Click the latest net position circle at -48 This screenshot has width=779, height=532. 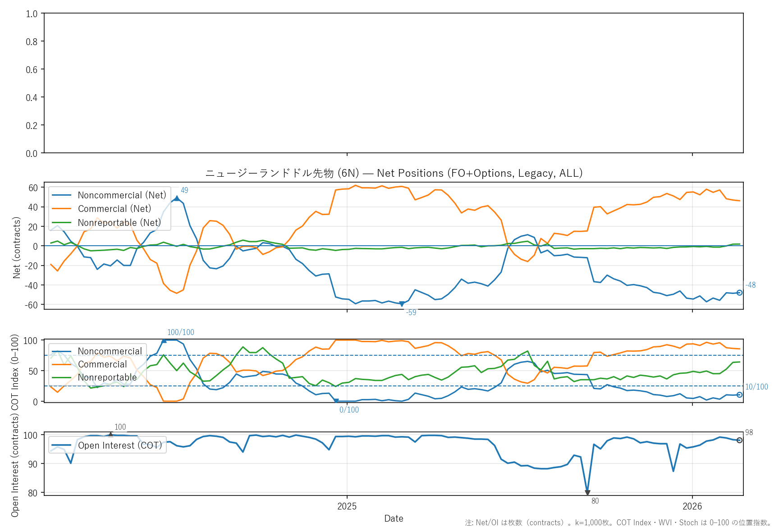(739, 293)
